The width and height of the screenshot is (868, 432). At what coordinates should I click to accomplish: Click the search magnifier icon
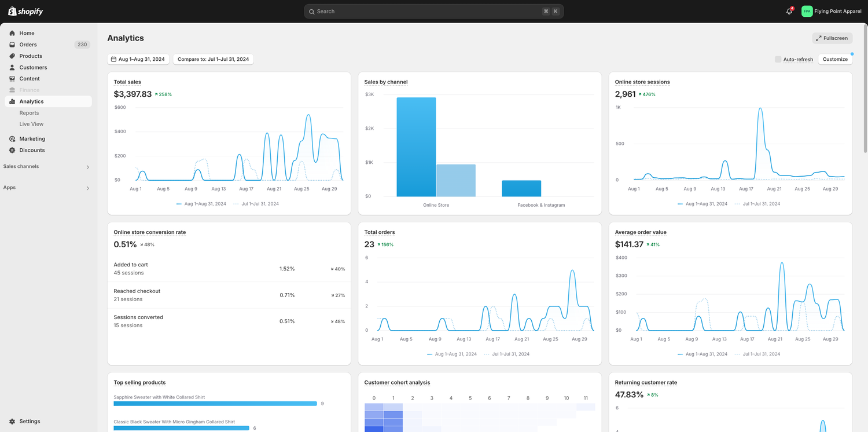311,12
